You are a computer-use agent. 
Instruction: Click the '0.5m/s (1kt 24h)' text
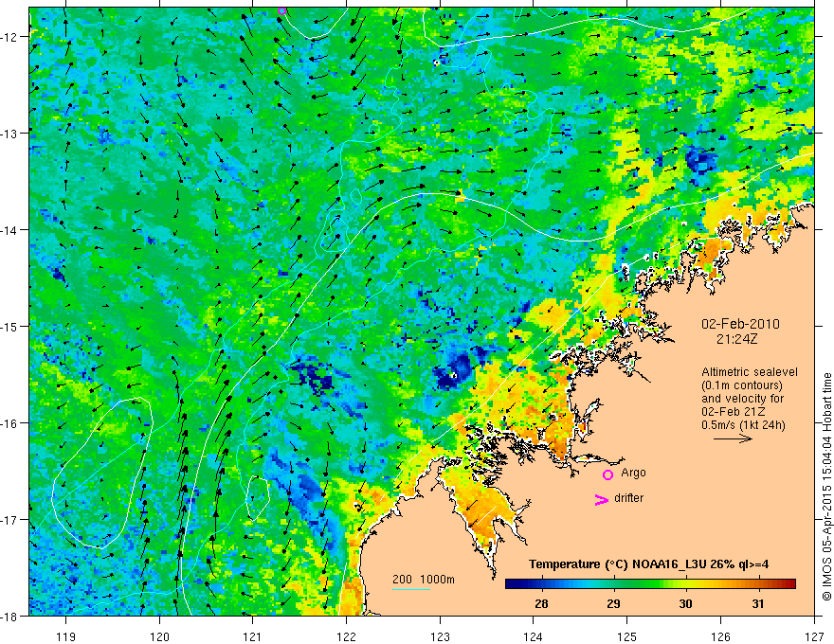pos(743,425)
